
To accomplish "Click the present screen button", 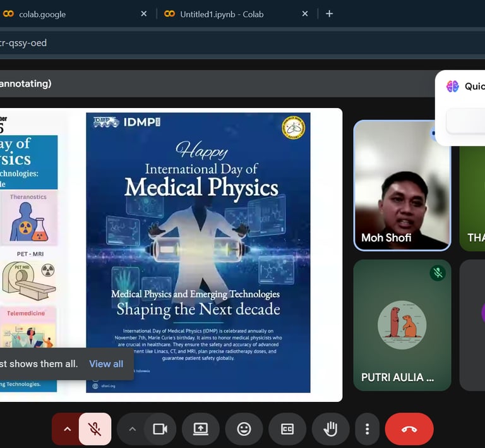I will (x=201, y=429).
